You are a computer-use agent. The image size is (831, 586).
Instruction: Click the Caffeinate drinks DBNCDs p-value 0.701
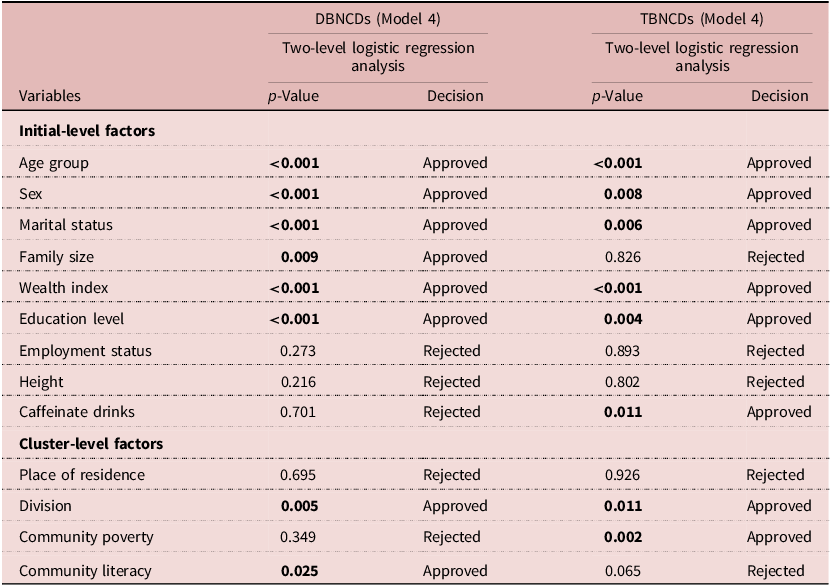coord(299,412)
